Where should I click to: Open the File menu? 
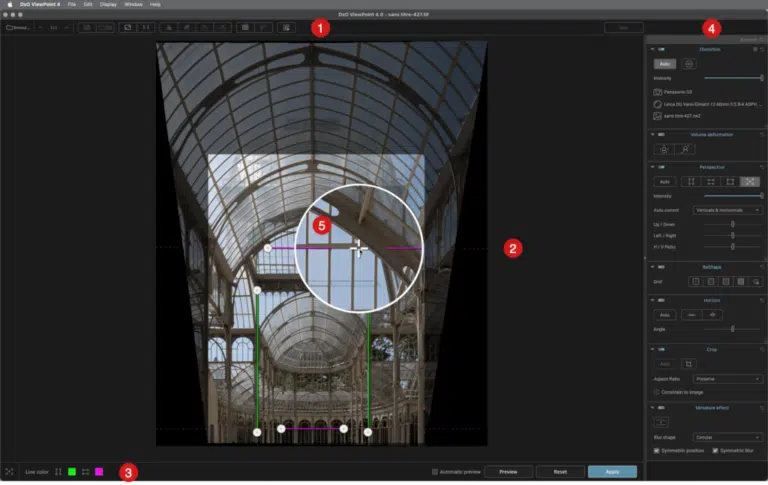point(72,4)
